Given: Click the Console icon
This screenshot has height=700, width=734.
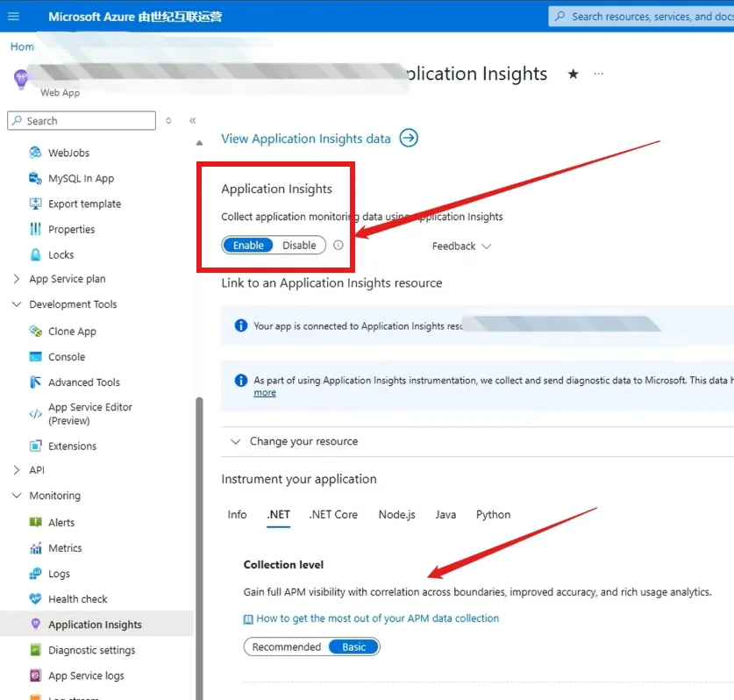Looking at the screenshot, I should tap(35, 357).
